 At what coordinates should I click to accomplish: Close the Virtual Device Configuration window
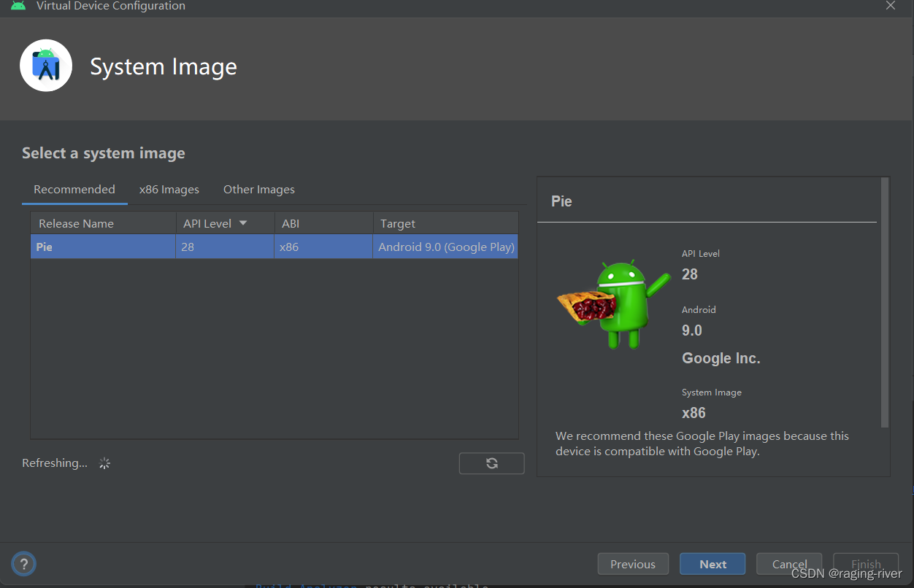click(891, 6)
